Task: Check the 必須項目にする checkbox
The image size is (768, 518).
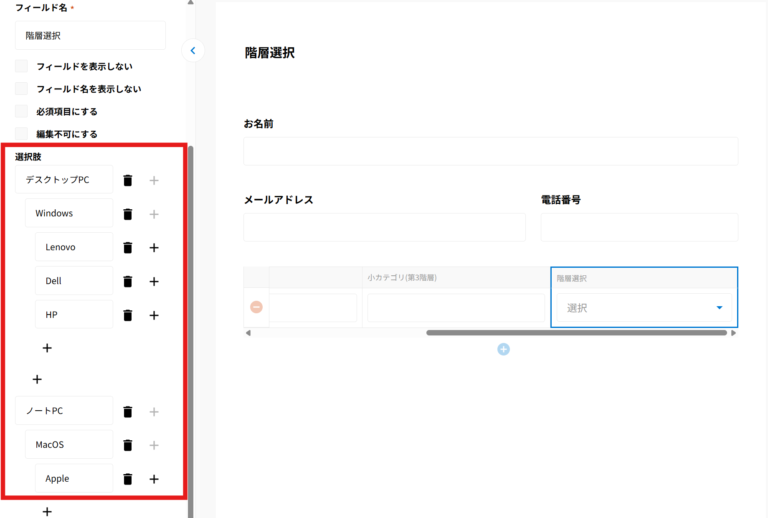Action: click(x=22, y=111)
